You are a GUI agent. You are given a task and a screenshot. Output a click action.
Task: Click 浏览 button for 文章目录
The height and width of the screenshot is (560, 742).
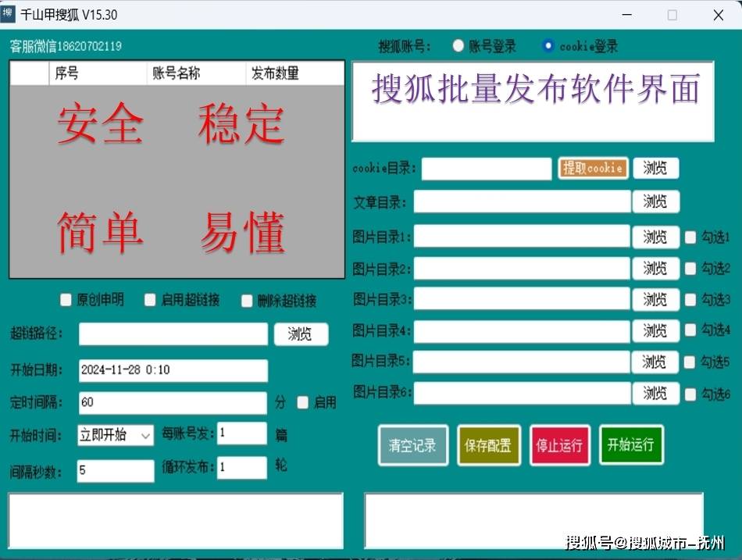(x=656, y=202)
